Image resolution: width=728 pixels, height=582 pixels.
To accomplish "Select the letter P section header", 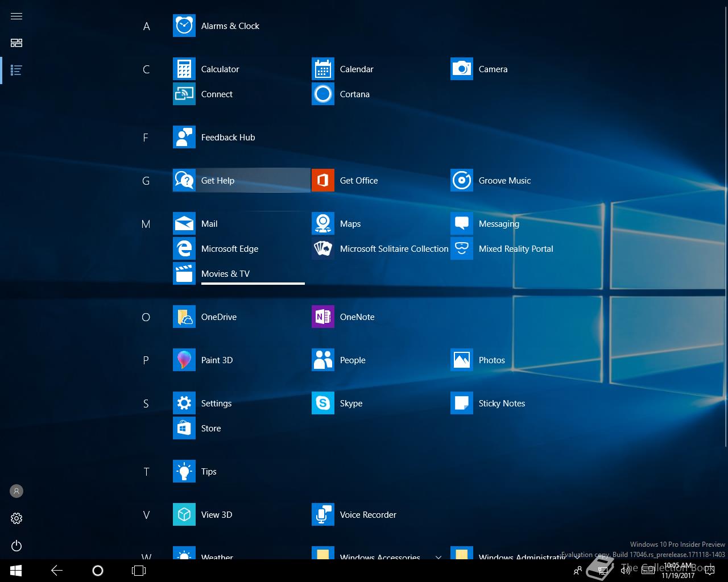I will [x=146, y=360].
